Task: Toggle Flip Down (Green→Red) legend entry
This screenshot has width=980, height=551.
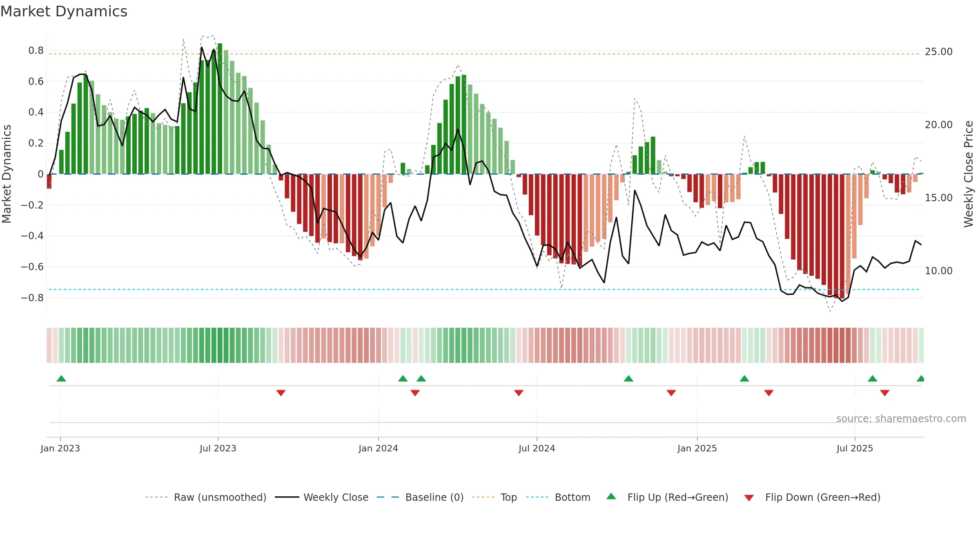Action: point(812,497)
